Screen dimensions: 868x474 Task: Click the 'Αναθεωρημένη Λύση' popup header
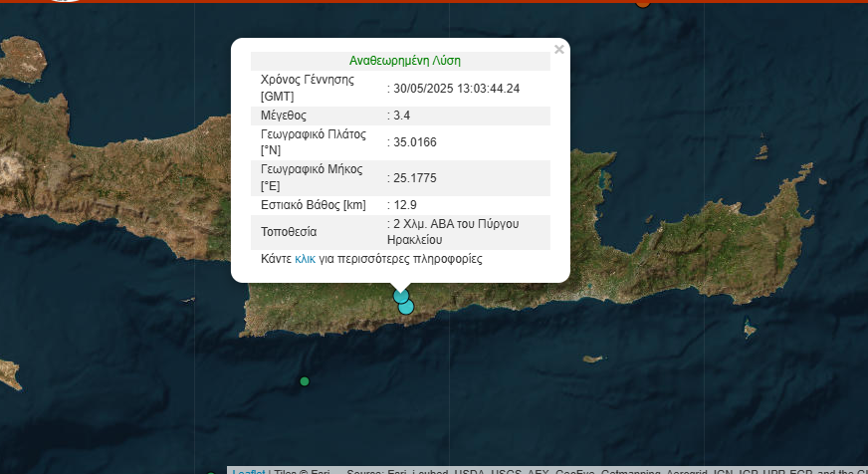pos(404,60)
